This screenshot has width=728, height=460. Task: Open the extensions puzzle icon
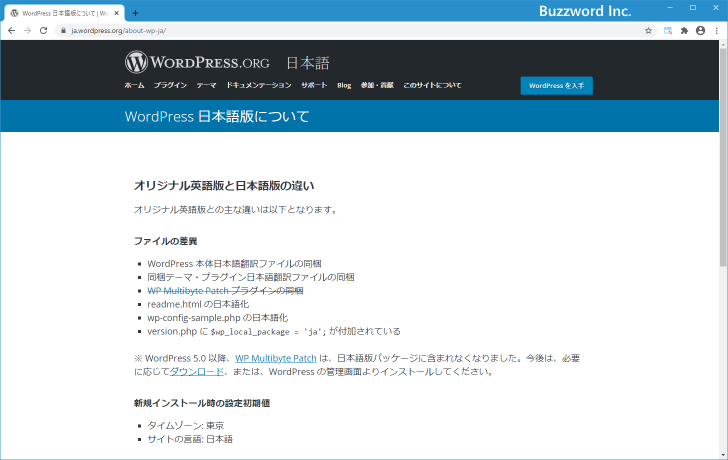coord(684,31)
